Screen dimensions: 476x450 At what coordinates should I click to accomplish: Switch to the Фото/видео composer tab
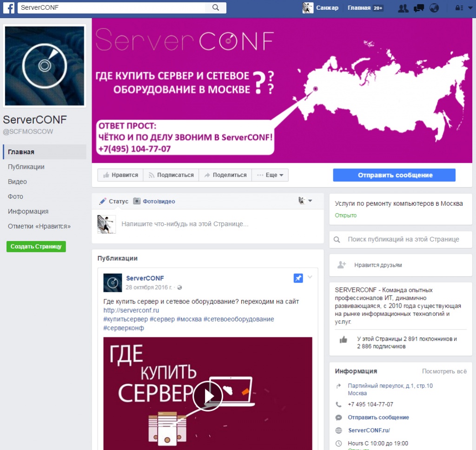[154, 201]
